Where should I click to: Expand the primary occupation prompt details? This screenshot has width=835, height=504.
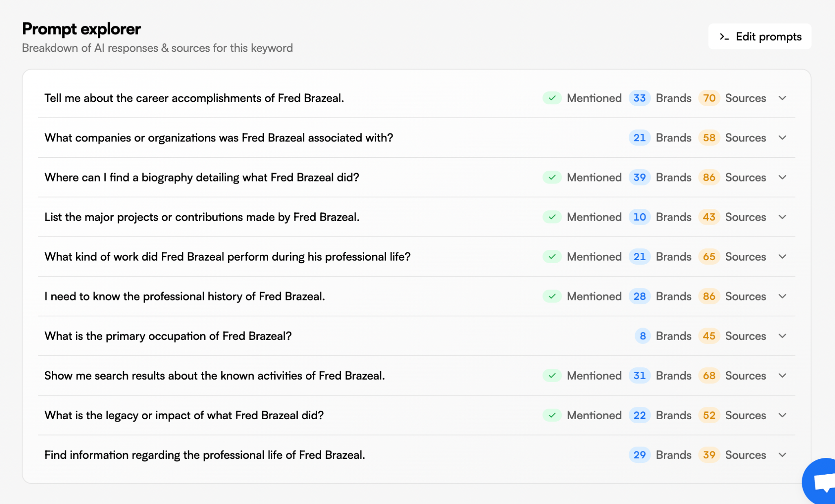click(x=783, y=336)
